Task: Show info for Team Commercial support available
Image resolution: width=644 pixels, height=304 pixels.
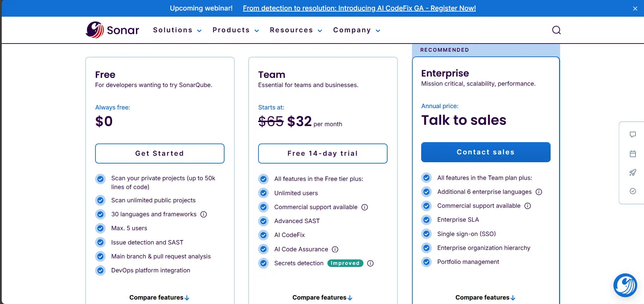Action: click(364, 207)
